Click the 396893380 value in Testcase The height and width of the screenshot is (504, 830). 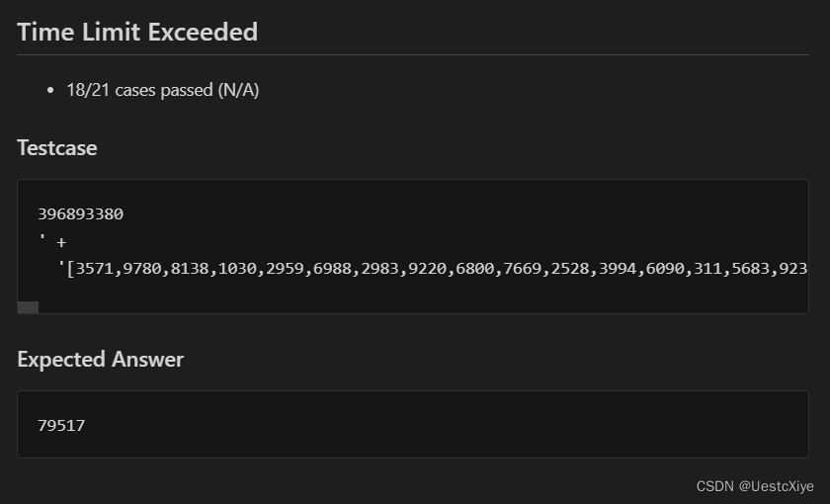point(80,213)
